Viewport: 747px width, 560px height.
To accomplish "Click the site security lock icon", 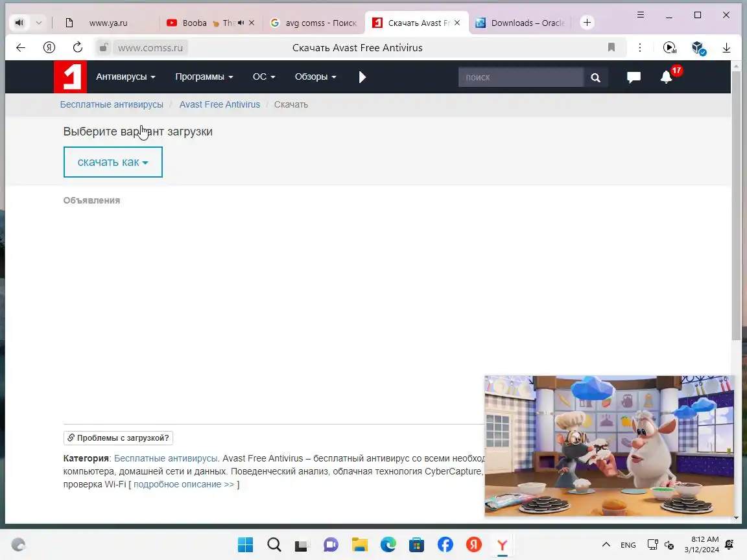I will [x=103, y=47].
